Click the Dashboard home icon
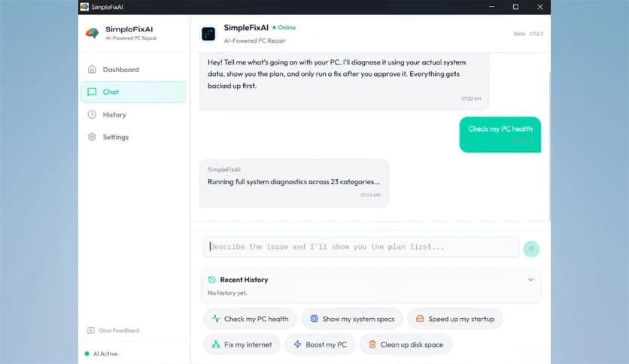 click(x=92, y=69)
